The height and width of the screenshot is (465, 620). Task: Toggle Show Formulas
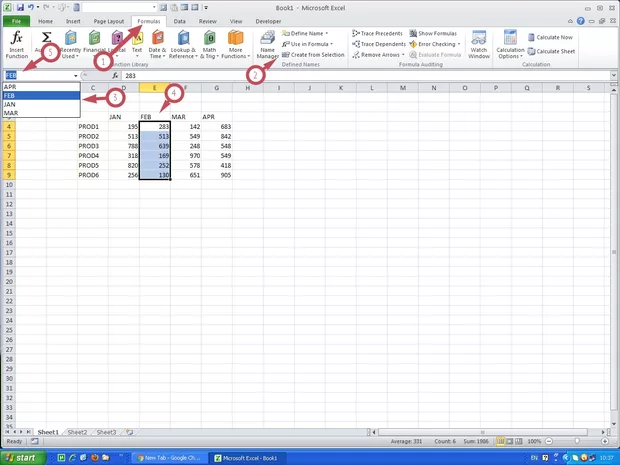pyautogui.click(x=434, y=33)
